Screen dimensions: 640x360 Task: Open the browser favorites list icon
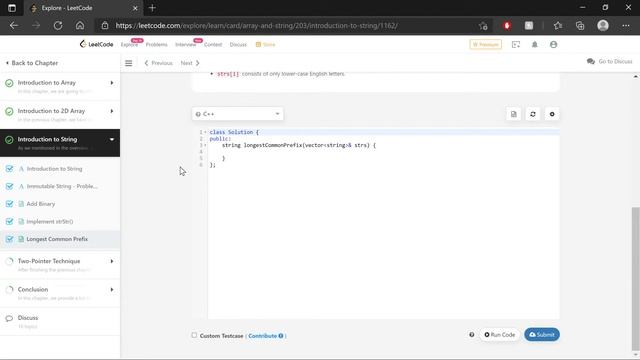pos(558,25)
